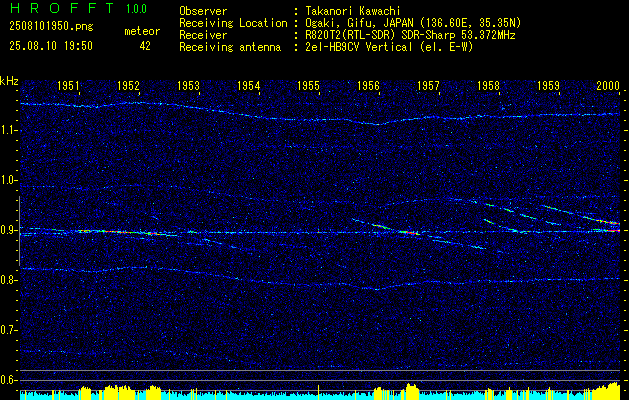Click the red meteor echo near 1957

(409, 232)
